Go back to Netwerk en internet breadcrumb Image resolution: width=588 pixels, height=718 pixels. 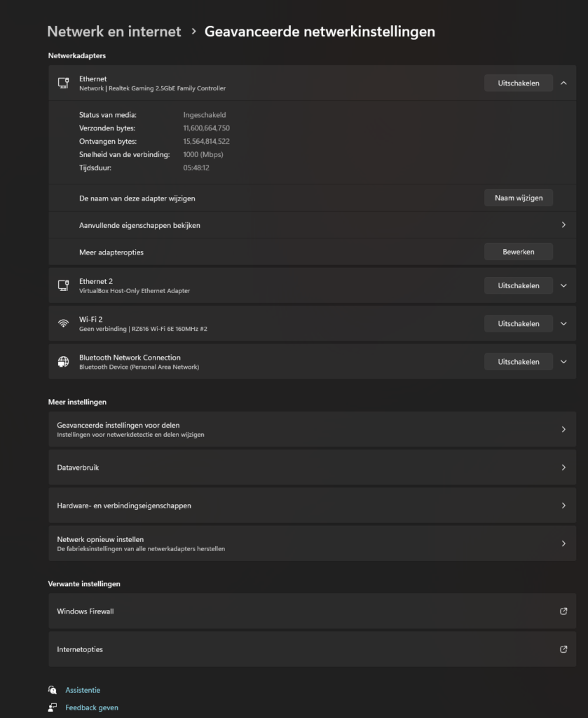click(114, 31)
